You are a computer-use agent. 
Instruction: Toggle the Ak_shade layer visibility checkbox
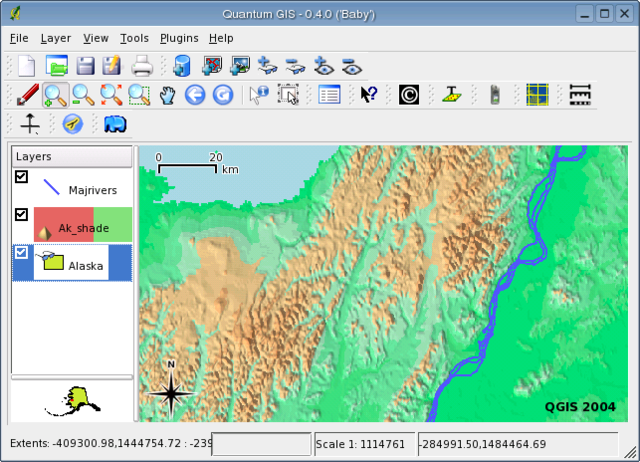coord(22,214)
